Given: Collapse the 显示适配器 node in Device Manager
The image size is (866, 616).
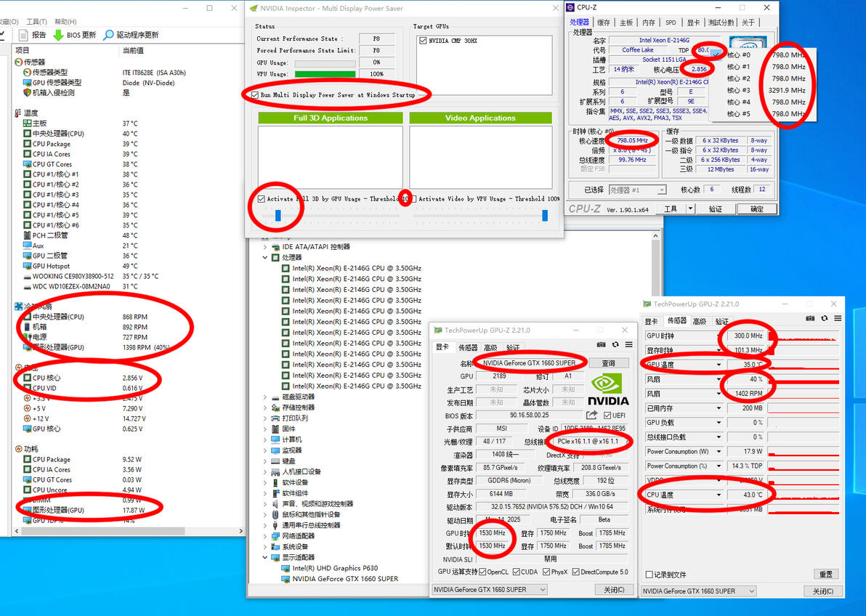Looking at the screenshot, I should pos(265,557).
